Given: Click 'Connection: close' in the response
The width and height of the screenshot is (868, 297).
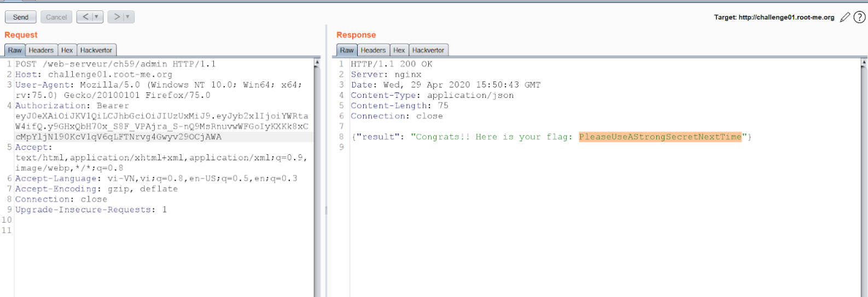Looking at the screenshot, I should coord(397,116).
